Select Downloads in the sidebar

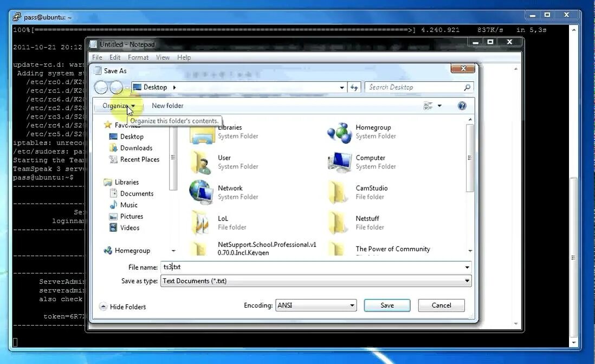click(x=136, y=148)
